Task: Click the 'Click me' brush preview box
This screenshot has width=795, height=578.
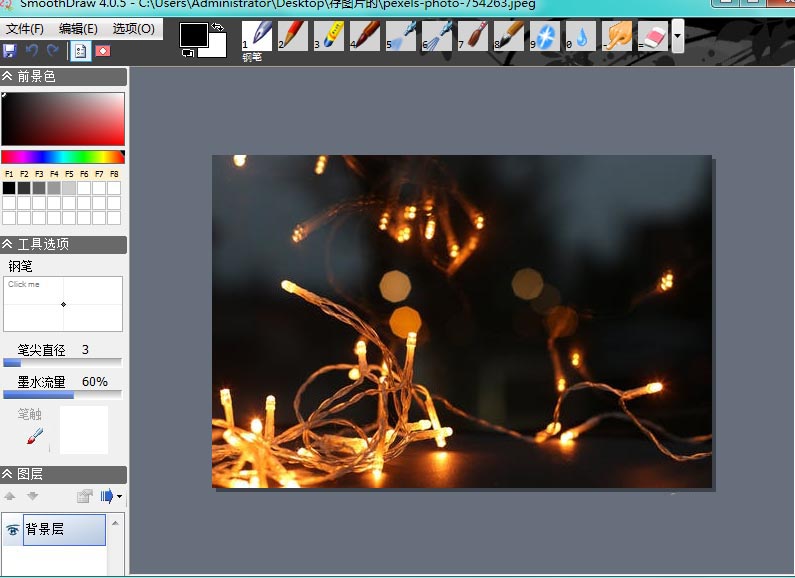Action: 63,304
